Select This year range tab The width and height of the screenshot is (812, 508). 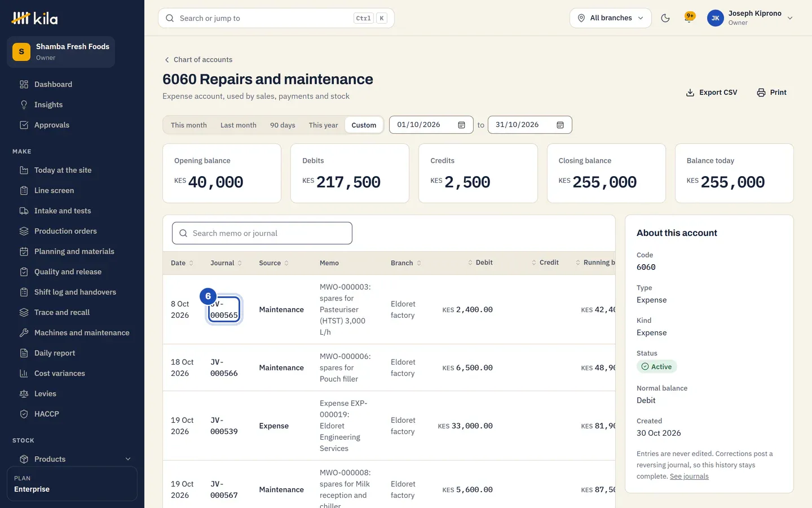[x=323, y=125]
